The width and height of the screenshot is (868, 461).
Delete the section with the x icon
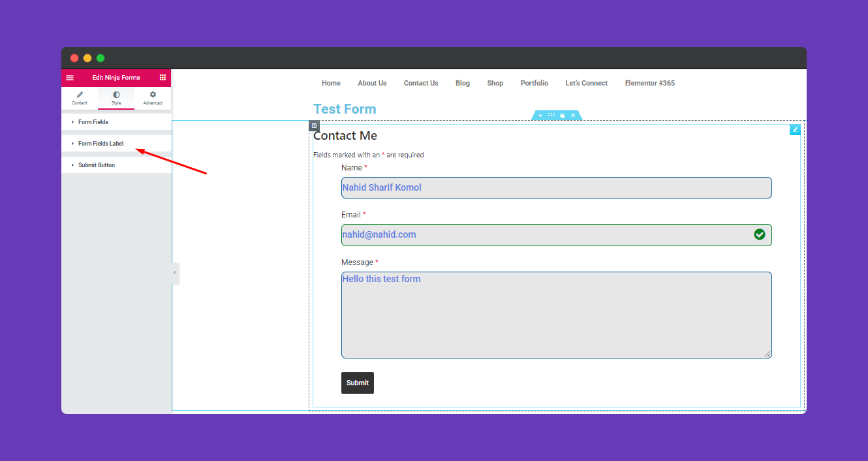point(573,115)
